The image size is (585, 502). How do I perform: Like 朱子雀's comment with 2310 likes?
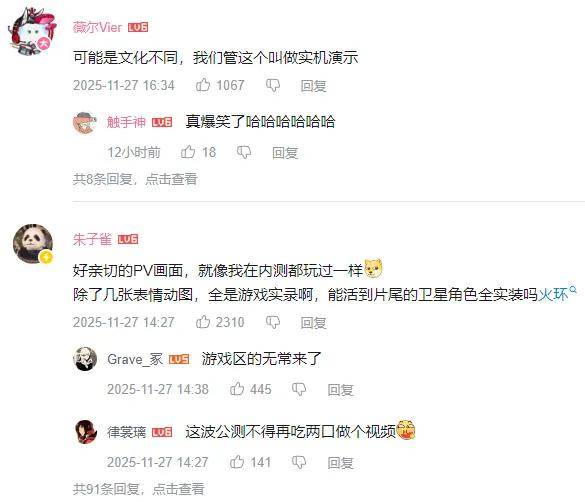tap(203, 322)
